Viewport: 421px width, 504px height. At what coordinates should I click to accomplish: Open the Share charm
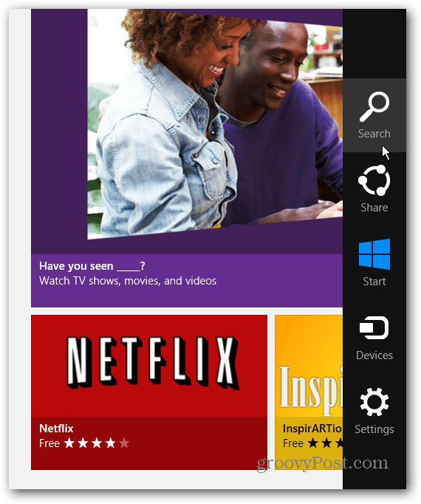(x=374, y=189)
